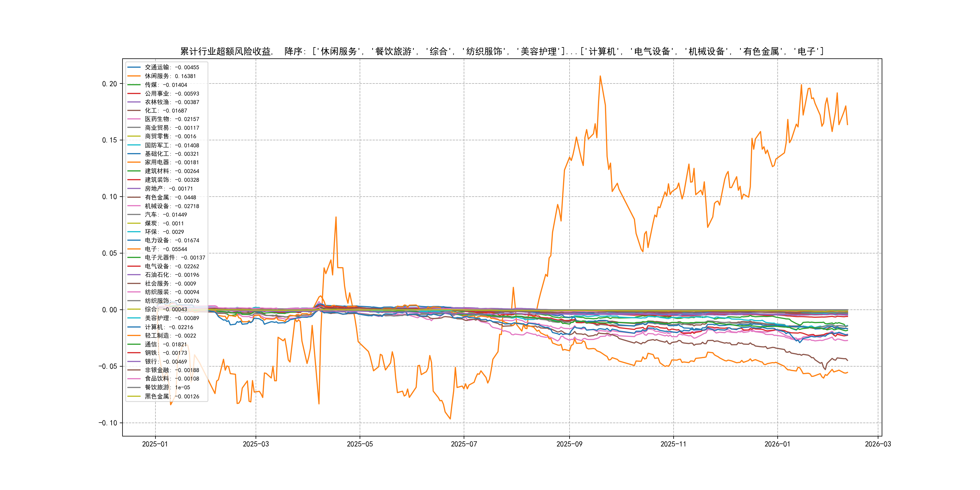Image resolution: width=980 pixels, height=490 pixels.
Task: Click the chart title text
Action: pos(502,51)
